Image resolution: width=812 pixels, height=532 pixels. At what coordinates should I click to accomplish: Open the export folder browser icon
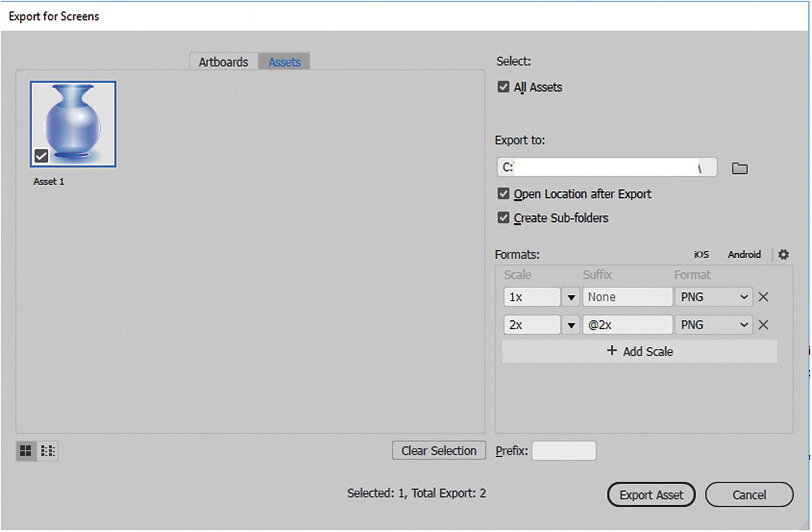coord(739,168)
